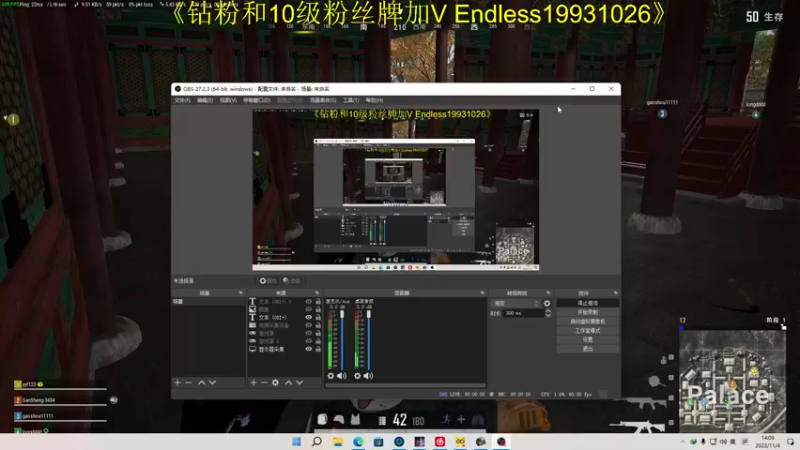Adjust the 桌面音频 volume slider
This screenshot has width=800, height=450.
point(369,339)
